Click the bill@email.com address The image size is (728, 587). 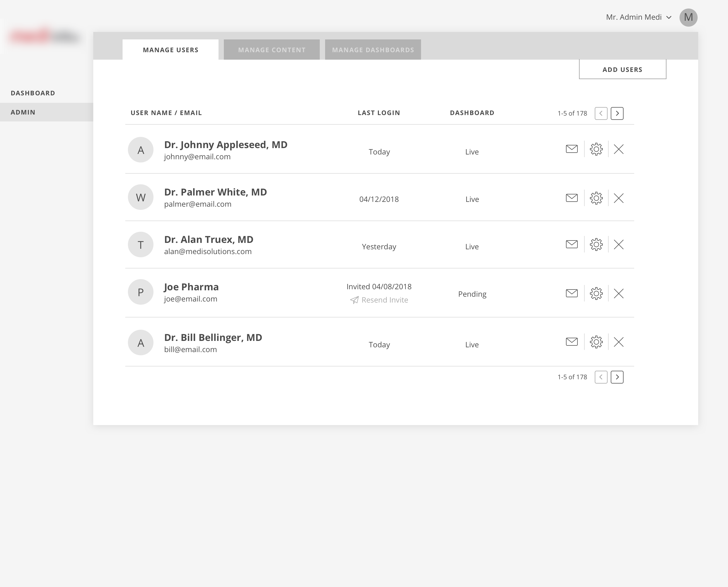[x=191, y=350]
